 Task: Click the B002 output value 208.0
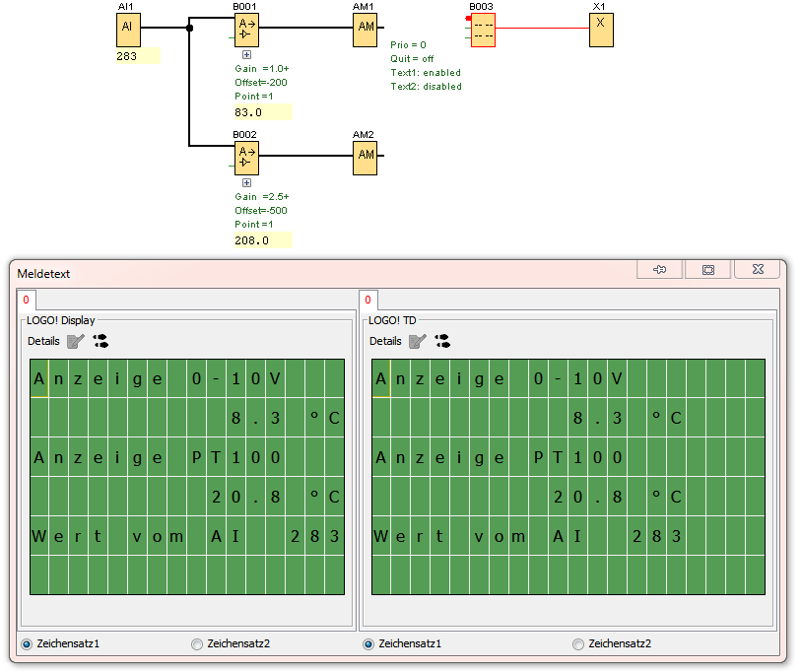coord(263,239)
